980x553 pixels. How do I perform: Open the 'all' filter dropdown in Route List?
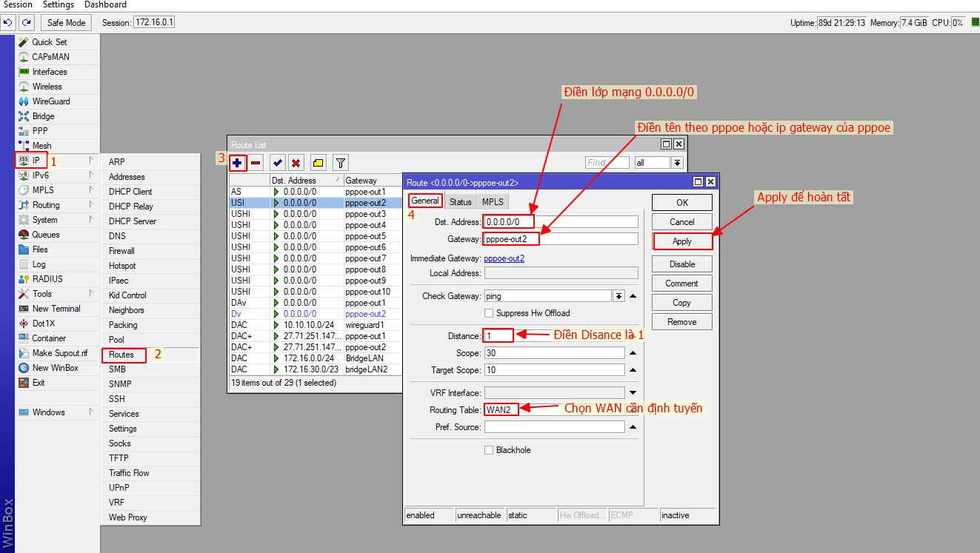(678, 162)
